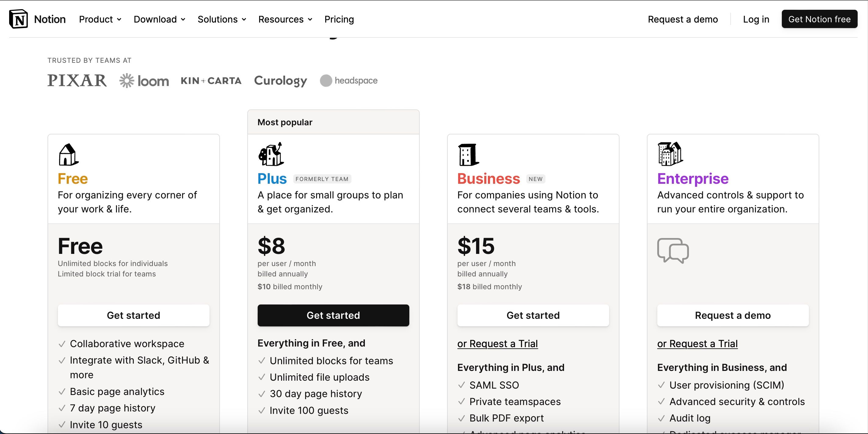Image resolution: width=868 pixels, height=434 pixels.
Task: Click checkmark beside Private teamspaces
Action: [x=462, y=402]
